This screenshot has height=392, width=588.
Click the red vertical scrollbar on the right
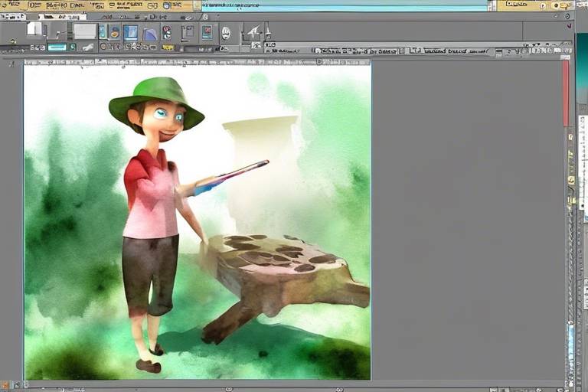pyautogui.click(x=566, y=93)
